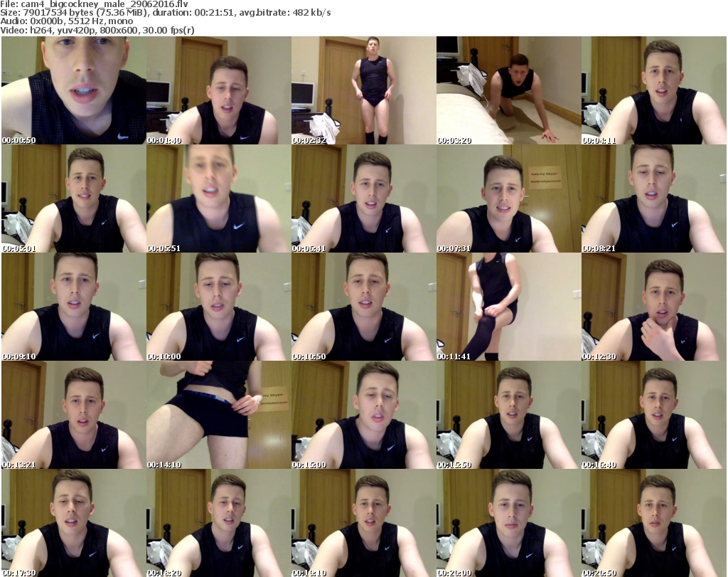
Task: Select the thumbnail at 00:02:32
Action: [x=363, y=90]
